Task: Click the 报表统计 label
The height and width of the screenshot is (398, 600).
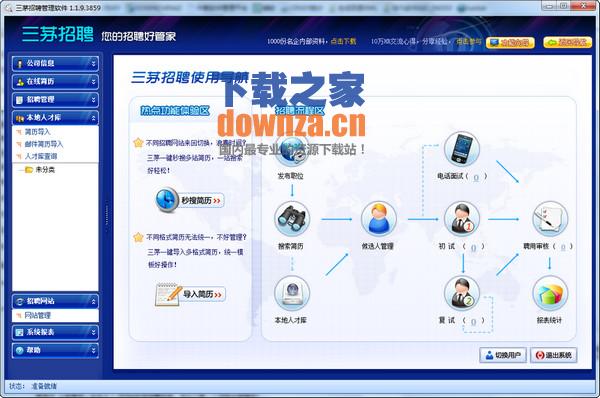Action: pos(549,320)
